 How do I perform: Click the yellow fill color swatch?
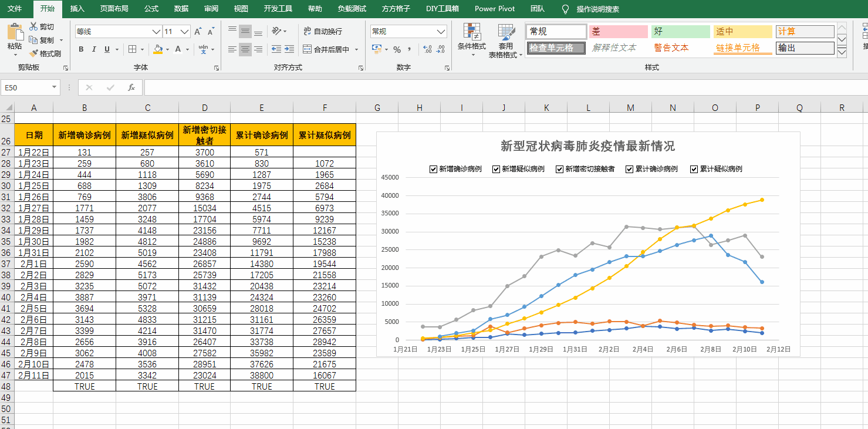(157, 49)
